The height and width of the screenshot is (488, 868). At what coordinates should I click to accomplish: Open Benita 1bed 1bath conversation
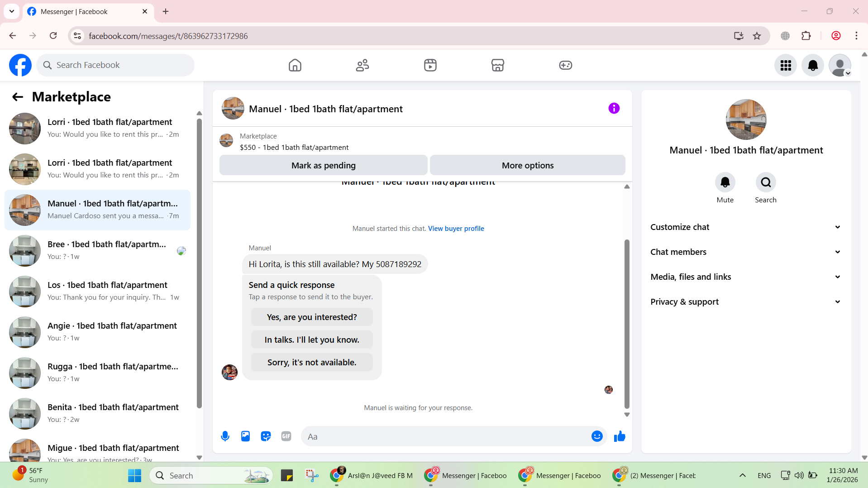tap(97, 414)
